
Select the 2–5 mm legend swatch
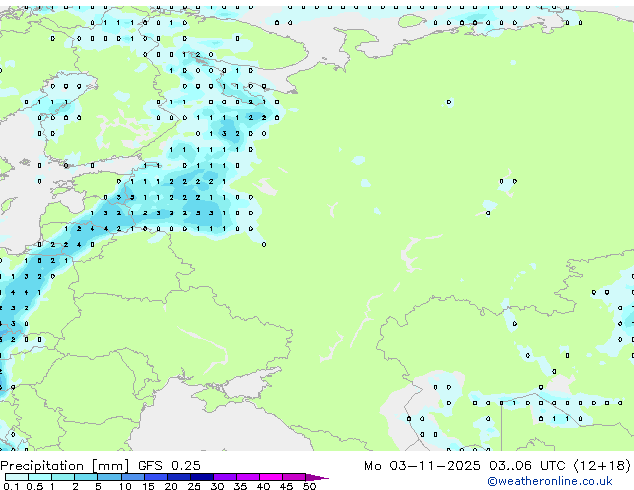pyautogui.click(x=86, y=477)
